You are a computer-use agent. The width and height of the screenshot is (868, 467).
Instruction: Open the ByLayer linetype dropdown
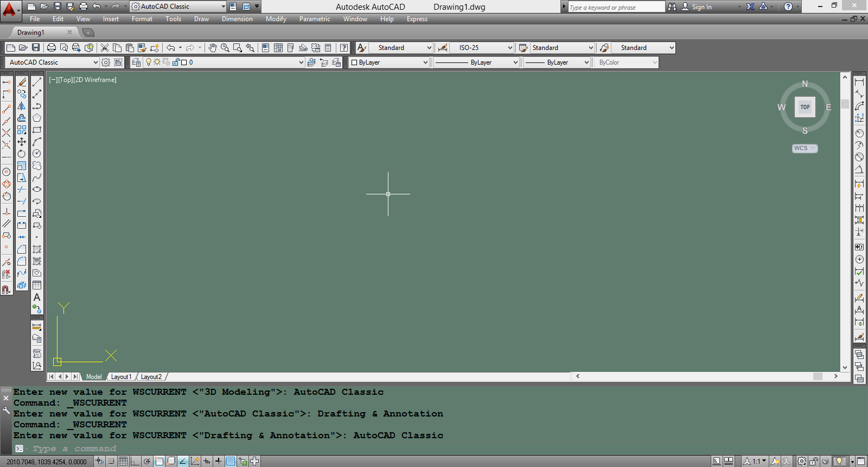click(x=476, y=62)
